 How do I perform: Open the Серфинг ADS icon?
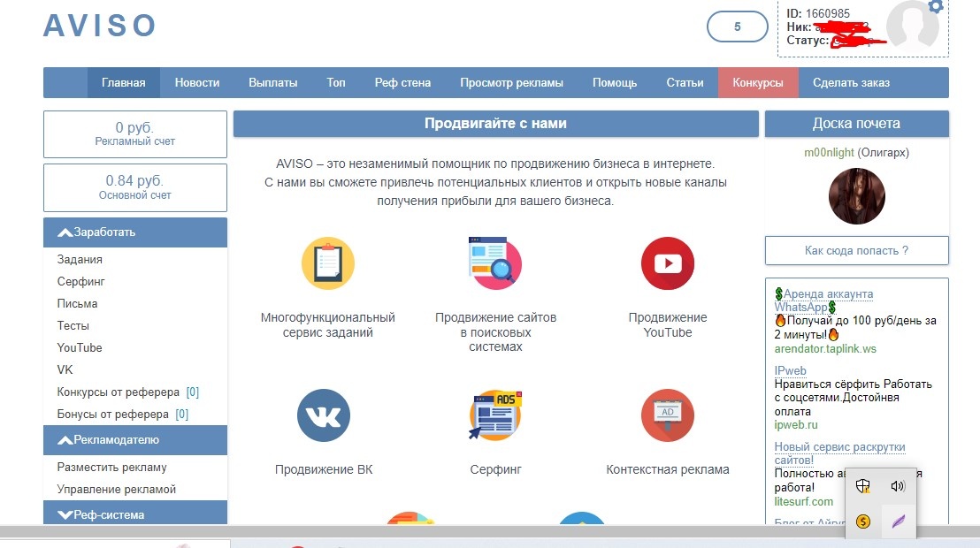[x=495, y=415]
